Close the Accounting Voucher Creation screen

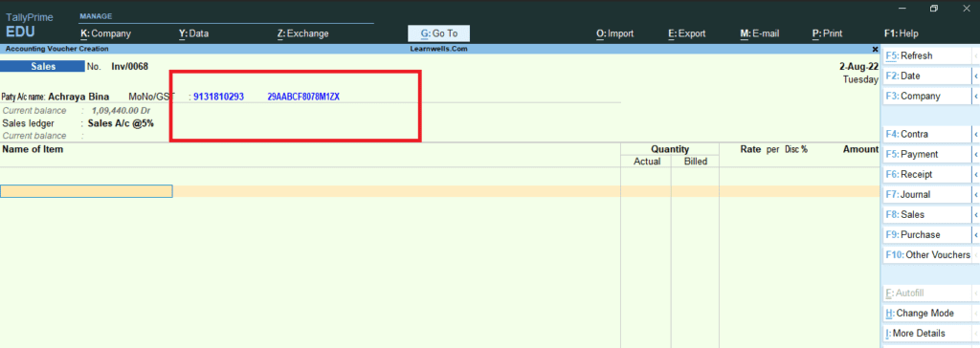tap(875, 49)
